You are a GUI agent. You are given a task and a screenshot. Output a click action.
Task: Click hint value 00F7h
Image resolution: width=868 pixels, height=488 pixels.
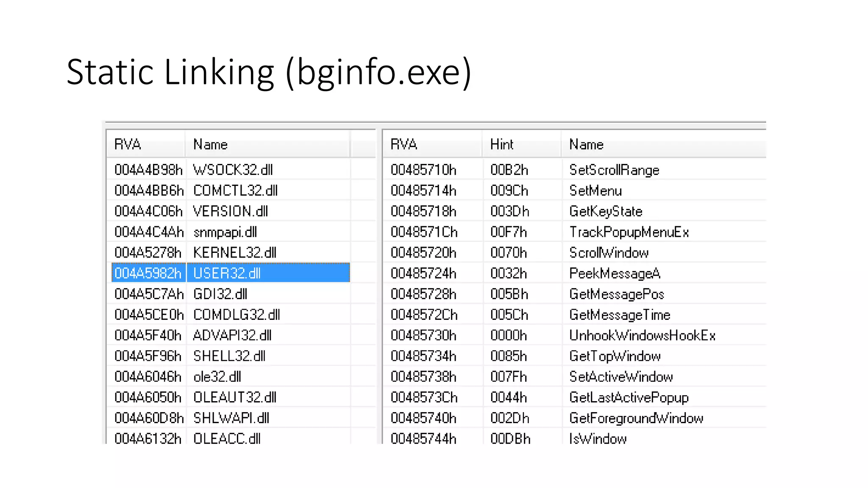[x=509, y=232]
